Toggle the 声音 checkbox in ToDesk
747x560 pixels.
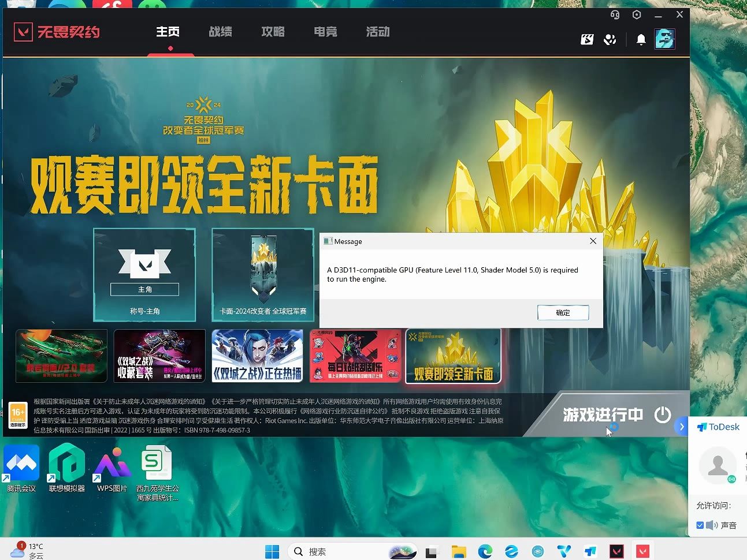(700, 525)
